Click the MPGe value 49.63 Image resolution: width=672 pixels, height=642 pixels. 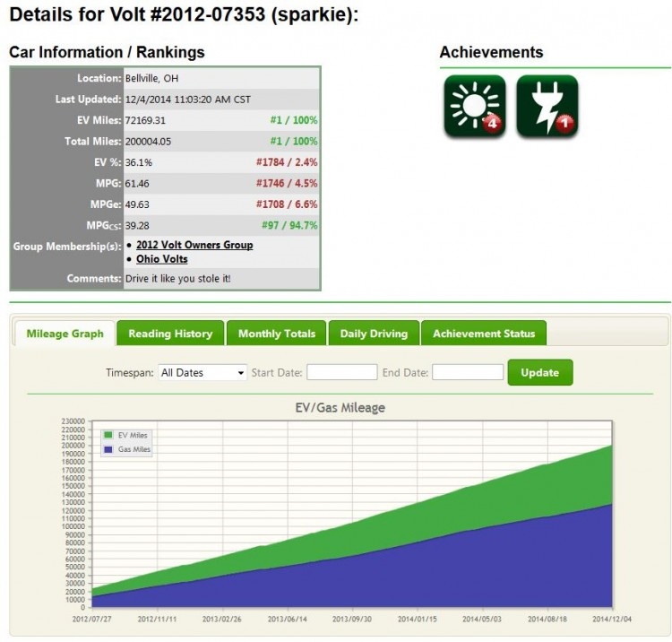coord(137,204)
